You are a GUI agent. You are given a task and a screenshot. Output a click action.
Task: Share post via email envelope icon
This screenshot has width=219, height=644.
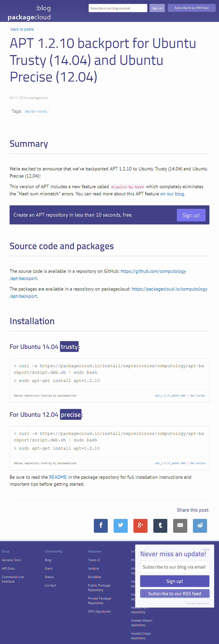[x=180, y=526]
